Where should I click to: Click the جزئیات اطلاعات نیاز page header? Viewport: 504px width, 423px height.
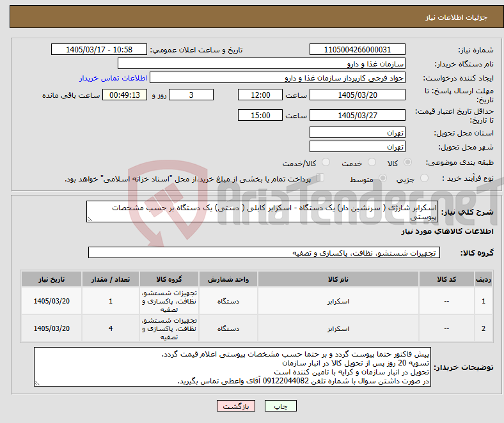(x=457, y=17)
